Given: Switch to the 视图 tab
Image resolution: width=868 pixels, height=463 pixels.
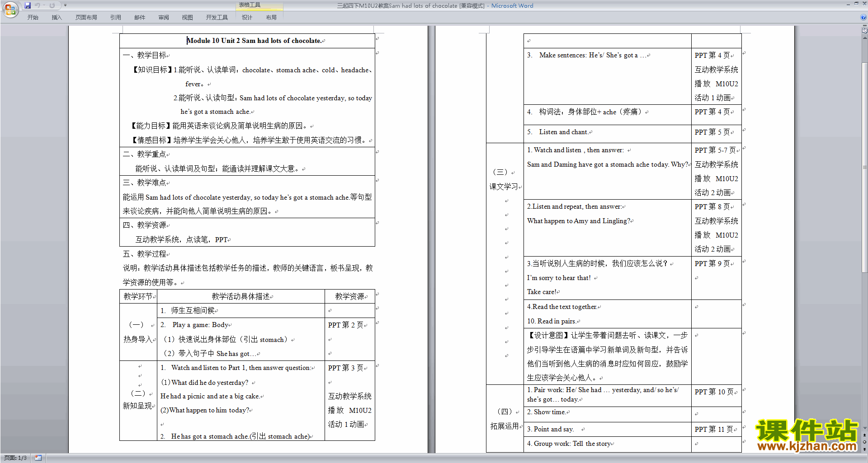Looking at the screenshot, I should click(x=187, y=17).
